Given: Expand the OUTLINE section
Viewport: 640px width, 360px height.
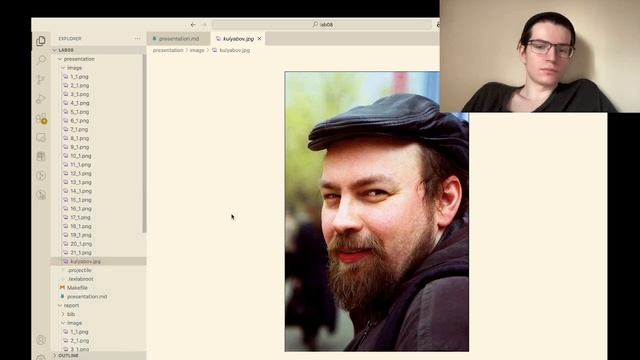Looking at the screenshot, I should 98,356.
